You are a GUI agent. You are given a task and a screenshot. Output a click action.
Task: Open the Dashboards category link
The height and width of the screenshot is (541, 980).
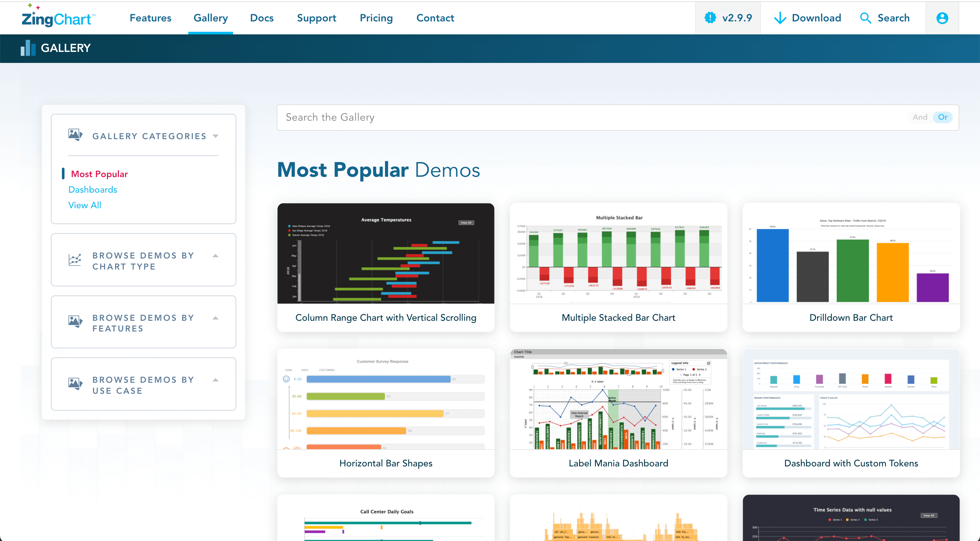click(x=93, y=190)
